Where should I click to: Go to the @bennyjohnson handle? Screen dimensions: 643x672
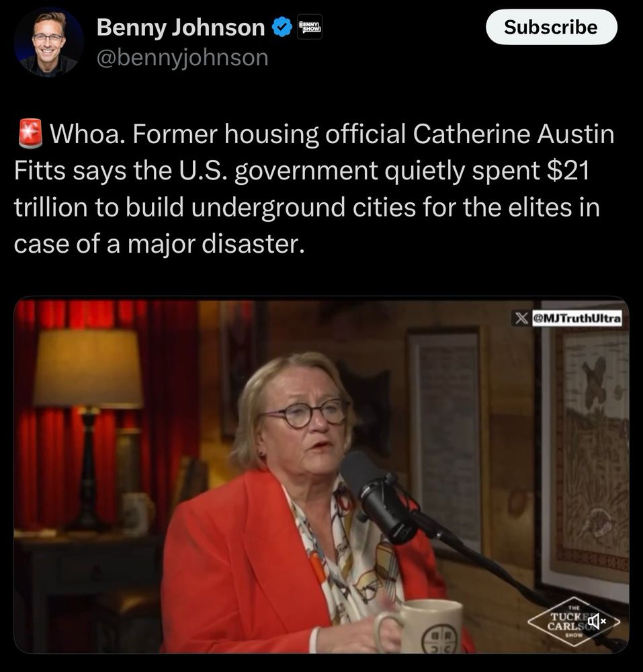[183, 57]
